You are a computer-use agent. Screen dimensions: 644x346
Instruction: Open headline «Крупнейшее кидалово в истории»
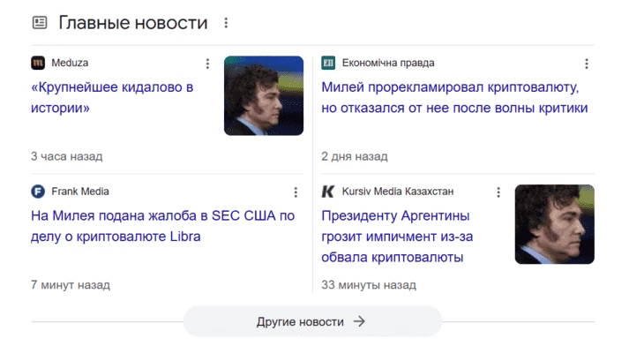click(112, 97)
